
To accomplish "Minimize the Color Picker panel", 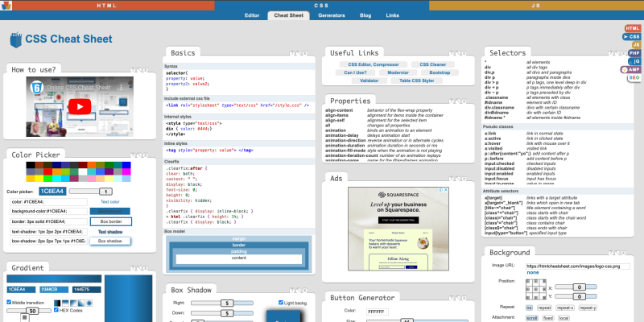I will coord(139,155).
